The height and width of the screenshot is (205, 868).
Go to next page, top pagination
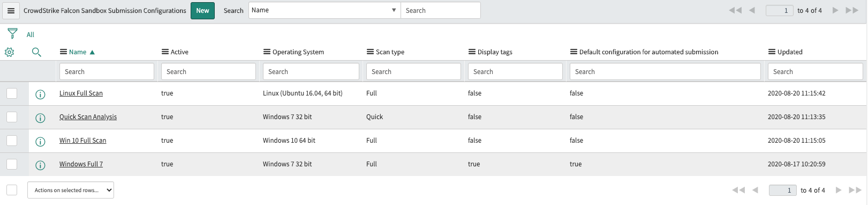(835, 10)
